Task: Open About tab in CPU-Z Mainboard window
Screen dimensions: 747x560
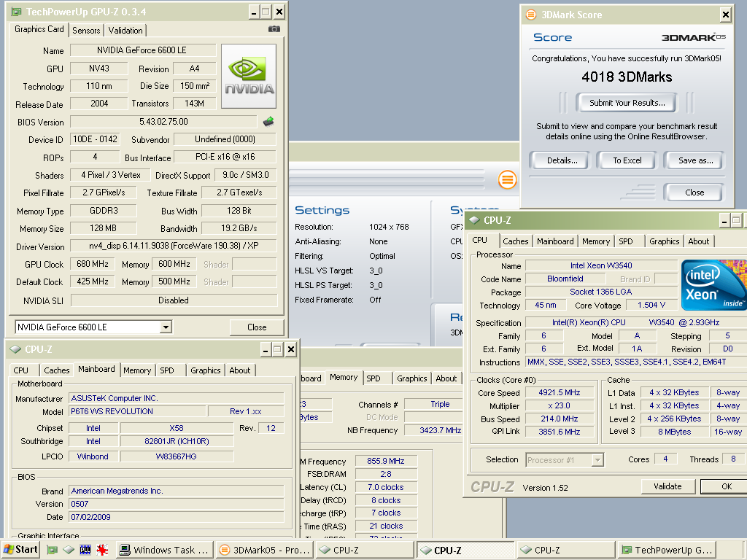Action: 239,370
